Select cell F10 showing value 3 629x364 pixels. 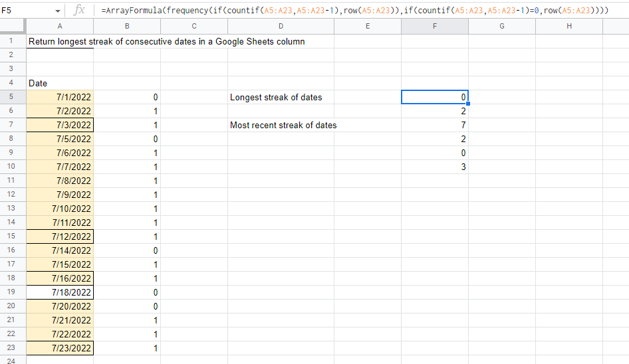tap(435, 167)
